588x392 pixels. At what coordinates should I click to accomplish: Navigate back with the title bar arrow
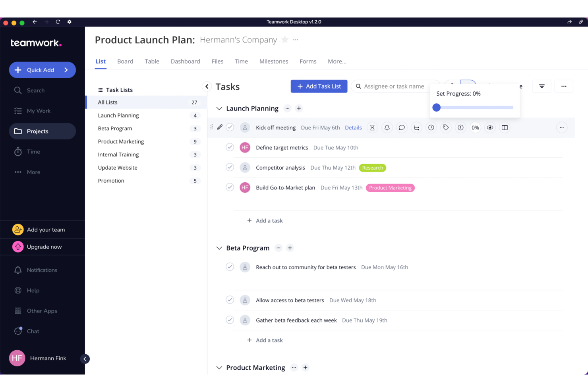click(x=35, y=22)
